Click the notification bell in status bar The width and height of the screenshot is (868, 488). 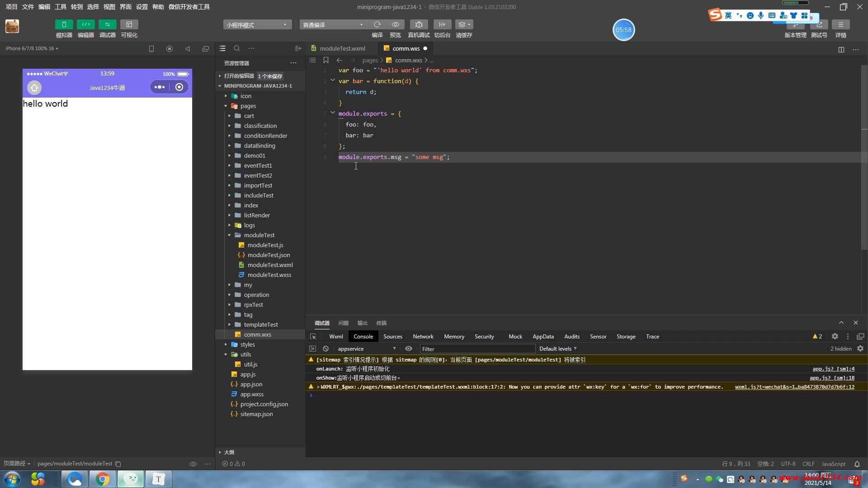pos(857,464)
